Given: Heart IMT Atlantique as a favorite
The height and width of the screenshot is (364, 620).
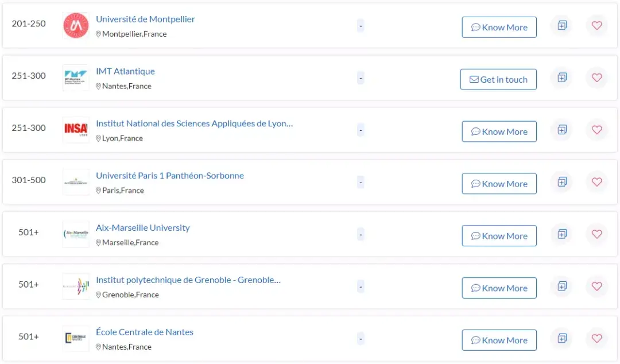Looking at the screenshot, I should [x=596, y=78].
